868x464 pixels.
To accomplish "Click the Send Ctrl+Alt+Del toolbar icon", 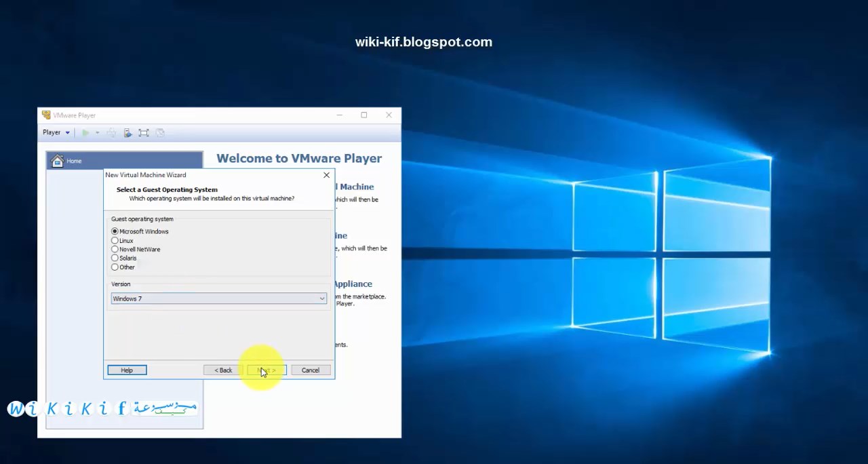I will [111, 133].
